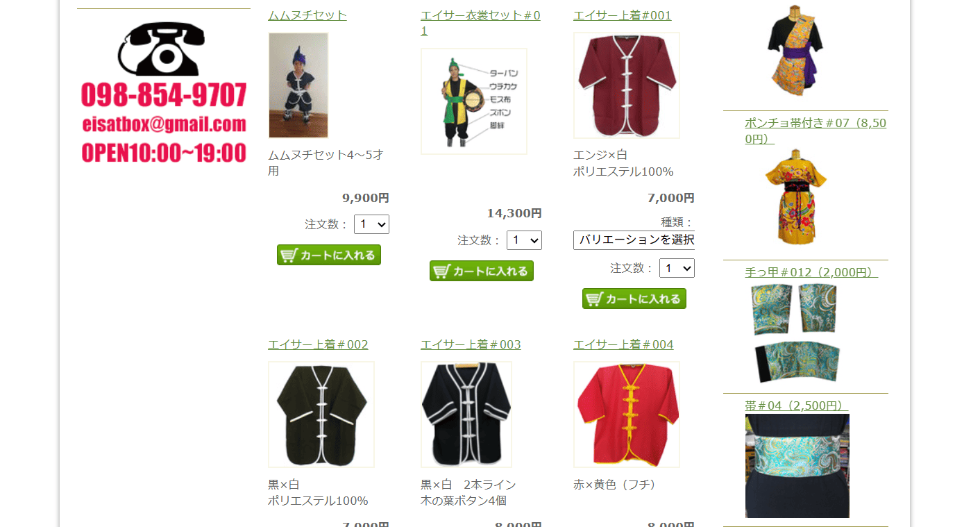This screenshot has height=527, width=980.
Task: View the maroon エイサー上着#001 jacket image
Action: [x=627, y=85]
